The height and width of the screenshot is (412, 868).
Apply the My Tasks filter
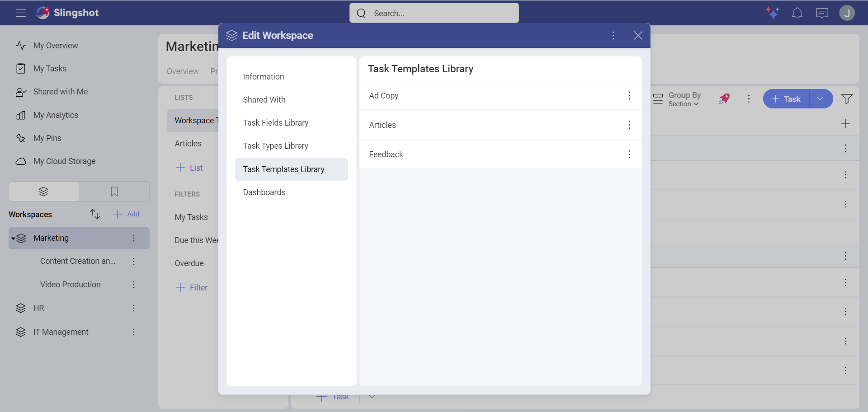click(191, 217)
